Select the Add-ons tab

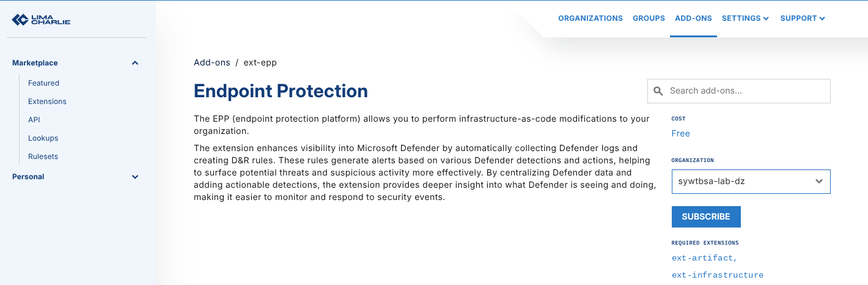click(693, 18)
